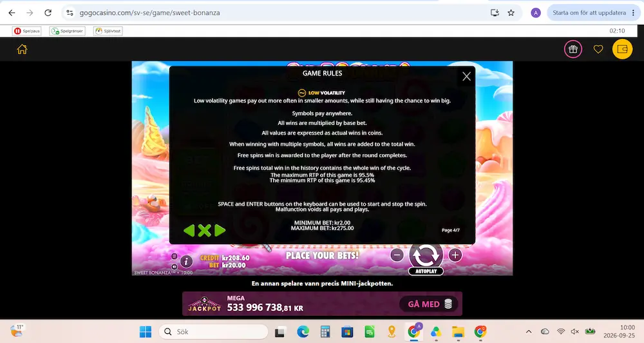Close rules with the green X
This screenshot has width=644, height=343.
205,230
